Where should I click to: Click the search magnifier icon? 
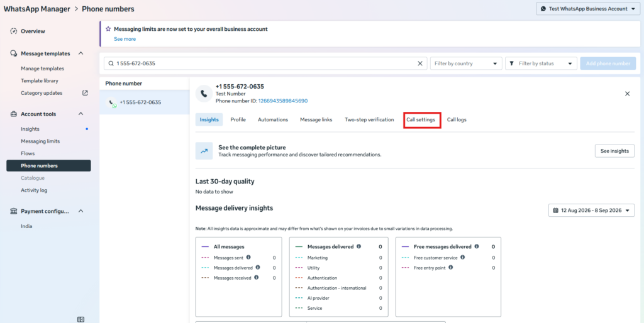coord(111,63)
